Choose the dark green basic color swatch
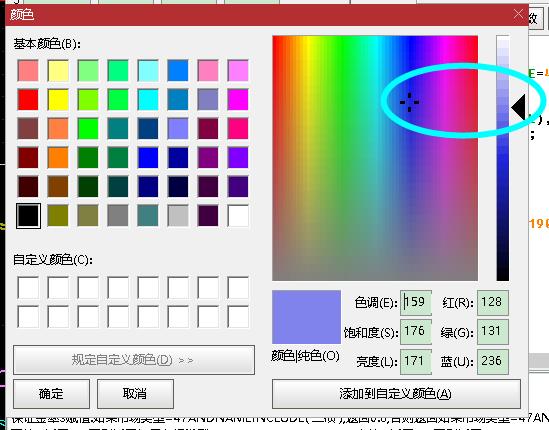 click(88, 187)
